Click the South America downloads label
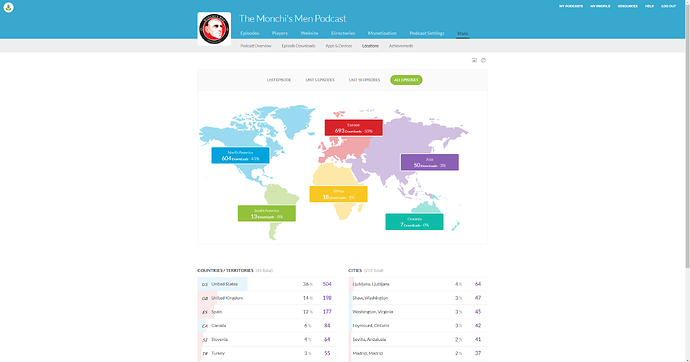 click(267, 213)
